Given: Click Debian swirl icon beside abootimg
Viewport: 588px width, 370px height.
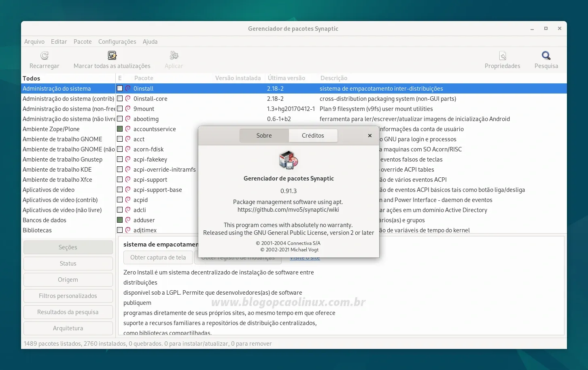Looking at the screenshot, I should pyautogui.click(x=128, y=119).
